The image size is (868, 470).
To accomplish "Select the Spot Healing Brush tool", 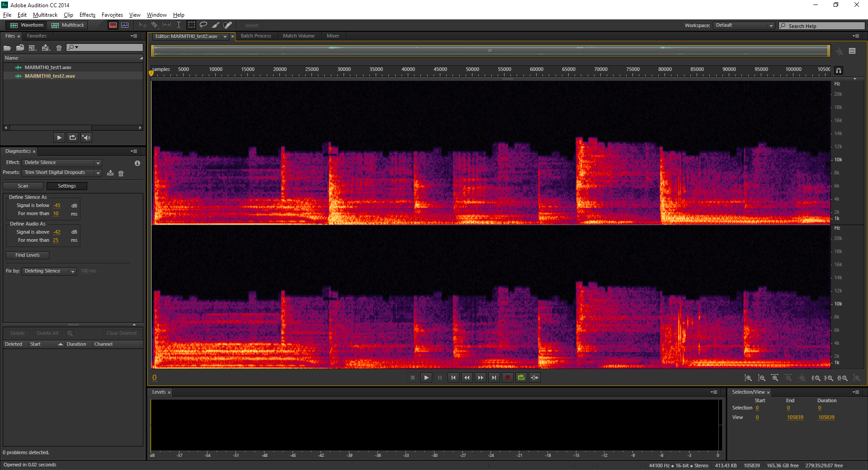I will 228,25.
